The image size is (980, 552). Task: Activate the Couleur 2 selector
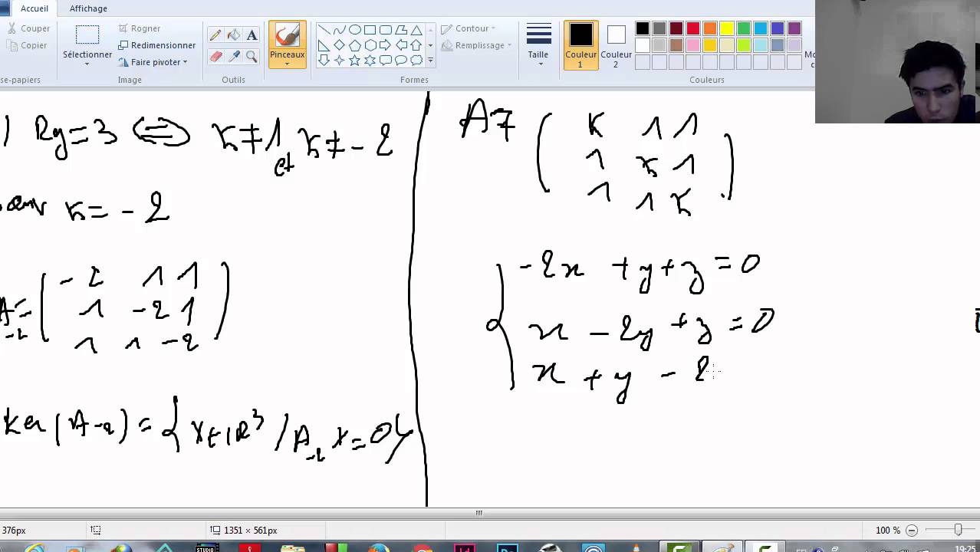(617, 45)
